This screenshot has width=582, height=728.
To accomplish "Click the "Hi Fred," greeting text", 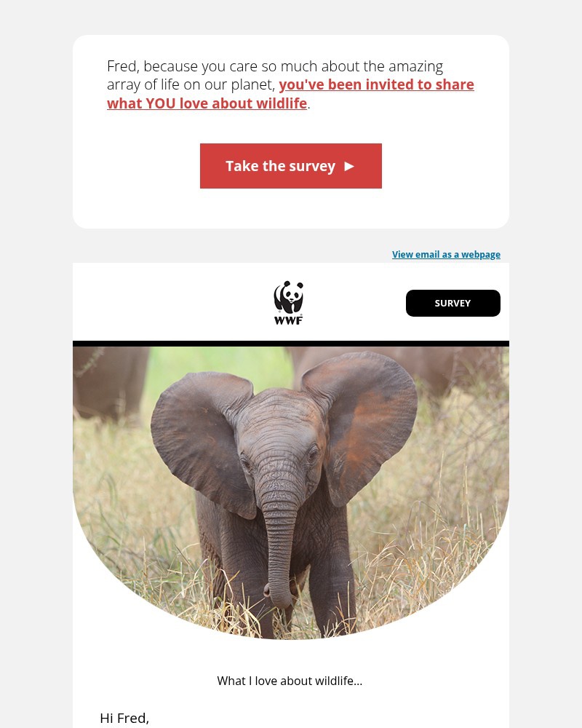I will click(x=124, y=718).
